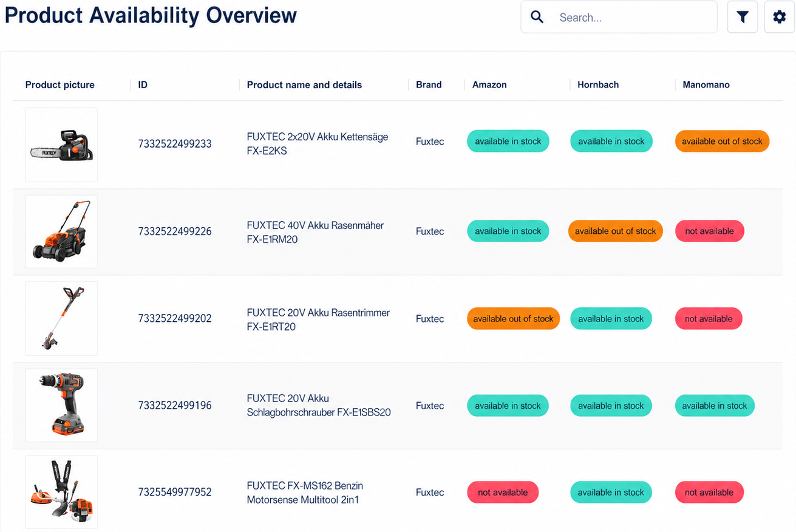Select ID 7332522499202
The image size is (796, 532).
175,318
